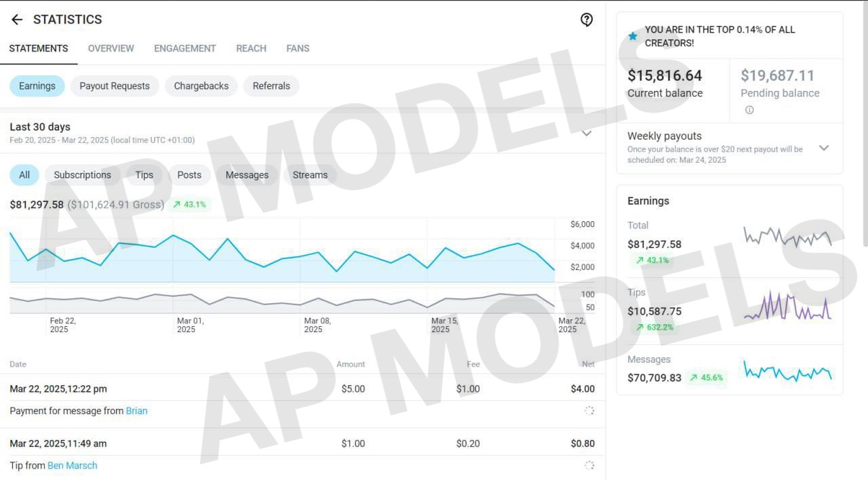Select the Chargebacks pill
The width and height of the screenshot is (868, 480).
click(x=201, y=86)
